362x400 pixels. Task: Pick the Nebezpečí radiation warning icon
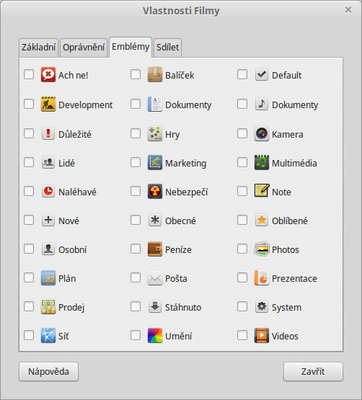click(155, 192)
